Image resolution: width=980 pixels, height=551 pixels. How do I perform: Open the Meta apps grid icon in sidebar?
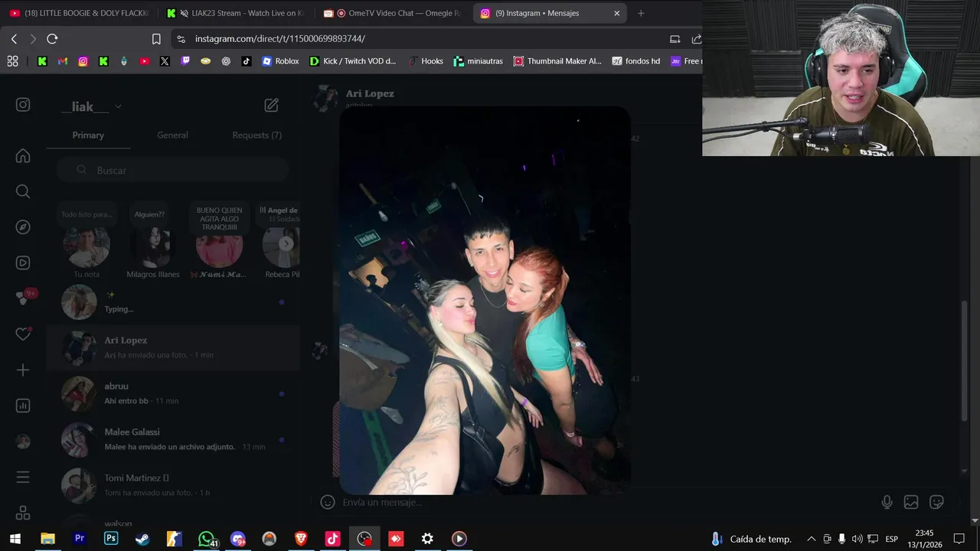coord(23,513)
